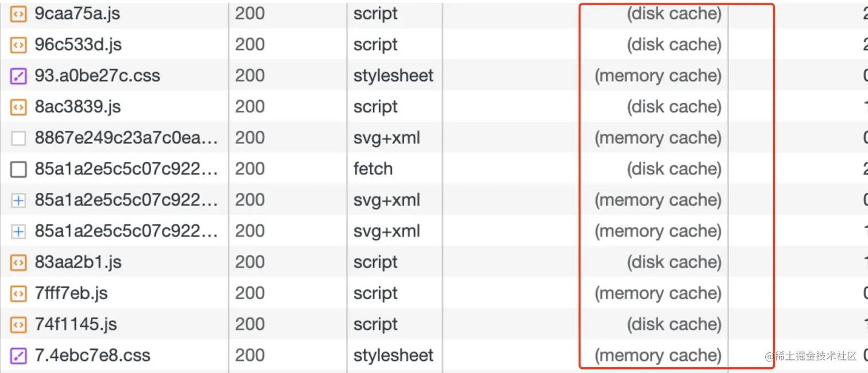Image resolution: width=868 pixels, height=373 pixels.
Task: Click the memory cache size of 7fff7eb.js
Action: 658,293
